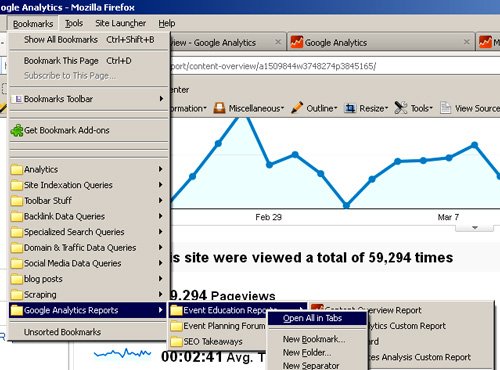Click the Event Education Reports folder icon

pyautogui.click(x=176, y=310)
